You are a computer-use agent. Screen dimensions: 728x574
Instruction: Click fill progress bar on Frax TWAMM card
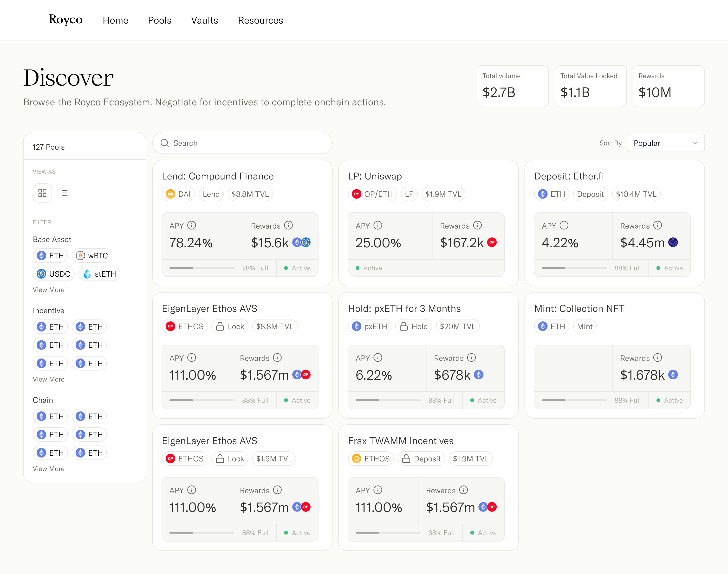pos(388,533)
